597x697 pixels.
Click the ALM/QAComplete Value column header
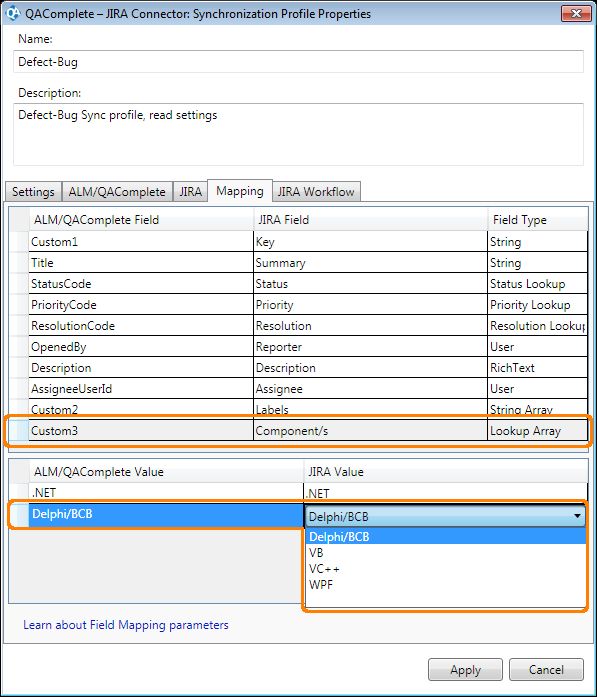[x=167, y=472]
